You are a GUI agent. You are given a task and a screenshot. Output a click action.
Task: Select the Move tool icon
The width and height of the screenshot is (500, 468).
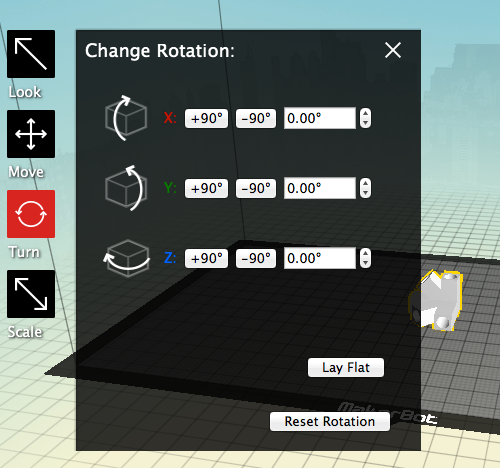coord(31,134)
